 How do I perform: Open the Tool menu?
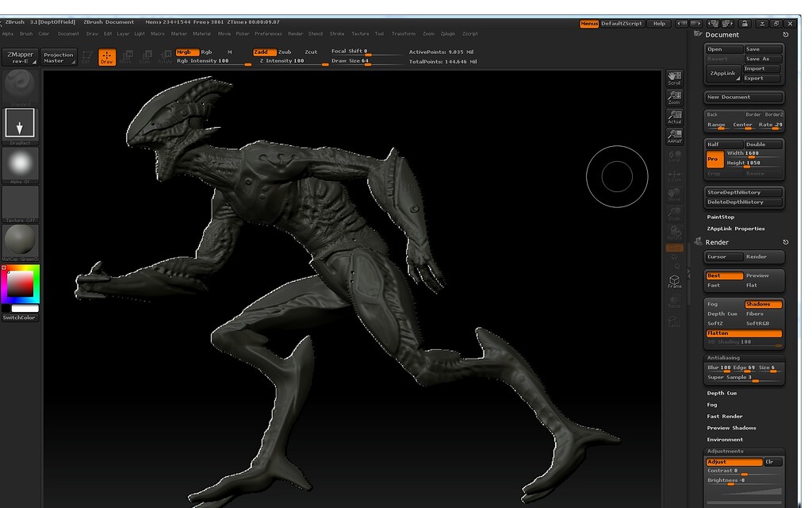[378, 33]
